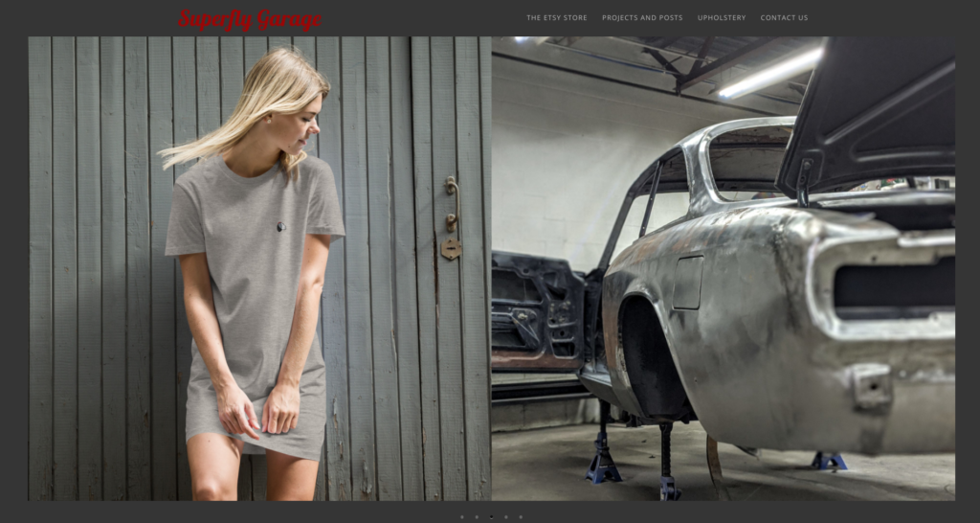Click the bare-metal car body photo
980x523 pixels.
coord(724,268)
